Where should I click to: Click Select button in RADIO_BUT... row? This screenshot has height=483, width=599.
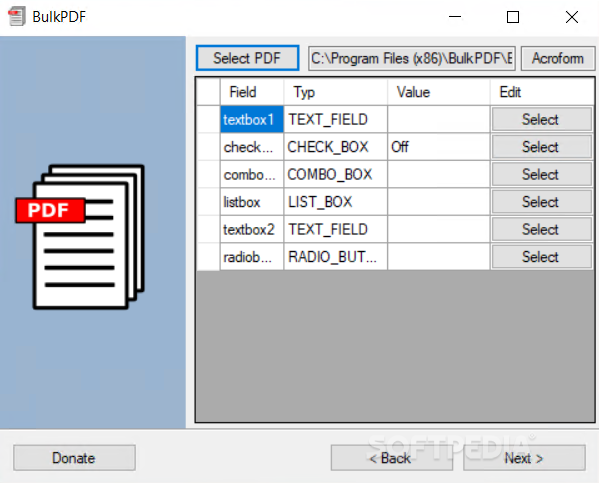click(x=542, y=257)
